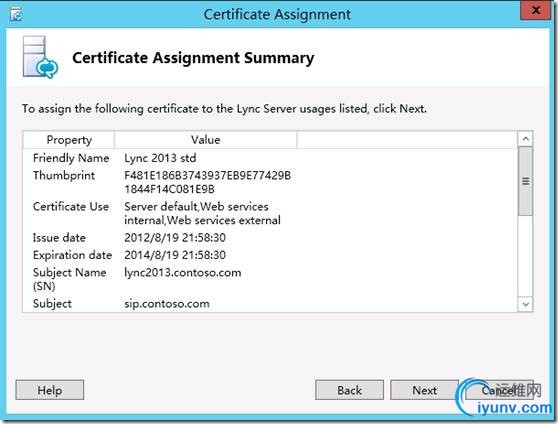
Task: Click 'Server default,Web services' value text
Action: coord(196,207)
